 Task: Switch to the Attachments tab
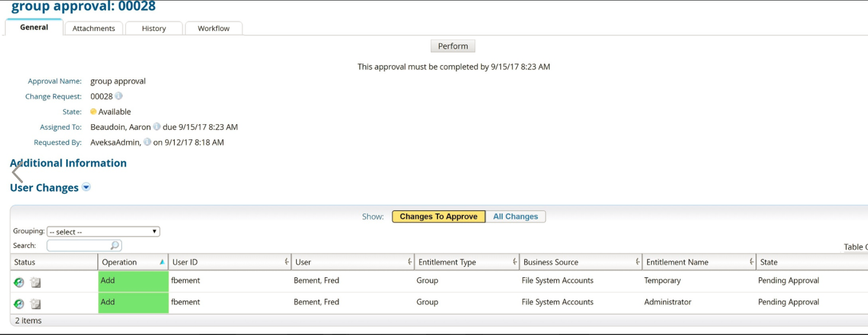pyautogui.click(x=94, y=28)
